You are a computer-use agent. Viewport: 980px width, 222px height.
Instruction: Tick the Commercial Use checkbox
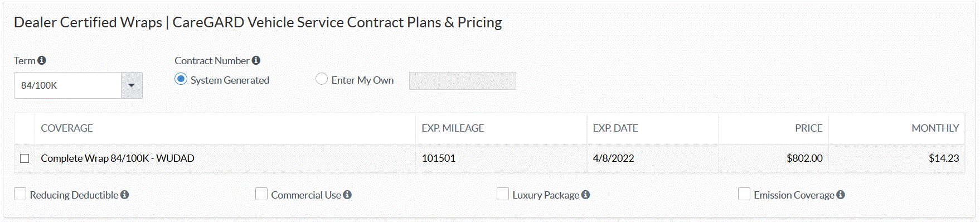[x=261, y=194]
